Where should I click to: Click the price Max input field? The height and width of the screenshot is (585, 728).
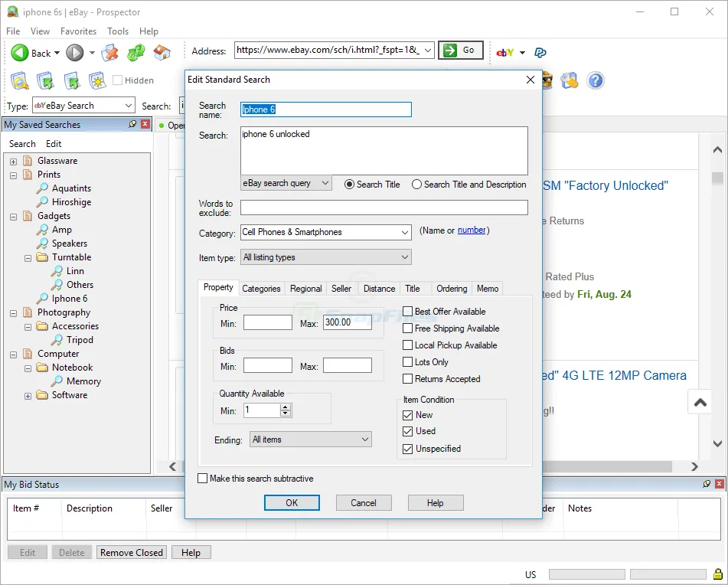click(x=348, y=322)
